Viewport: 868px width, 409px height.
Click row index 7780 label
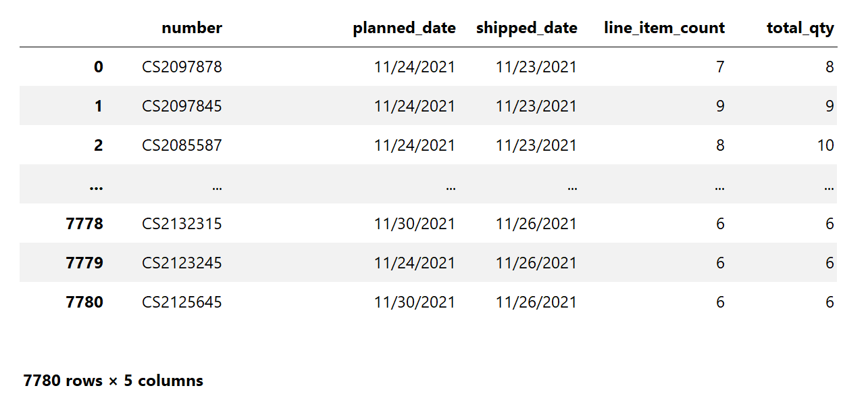pyautogui.click(x=84, y=302)
